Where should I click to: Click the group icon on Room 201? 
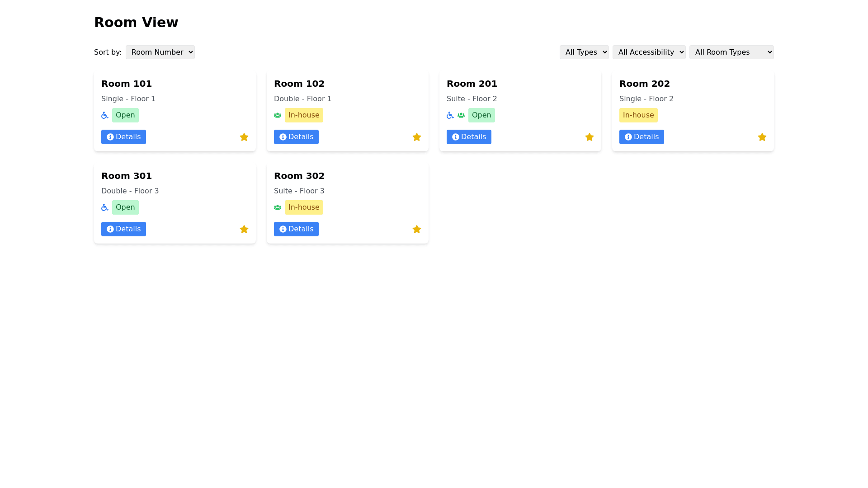[x=461, y=115]
